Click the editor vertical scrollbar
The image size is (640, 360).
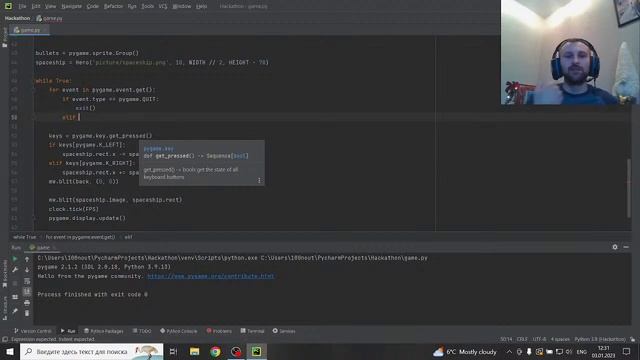[629, 188]
